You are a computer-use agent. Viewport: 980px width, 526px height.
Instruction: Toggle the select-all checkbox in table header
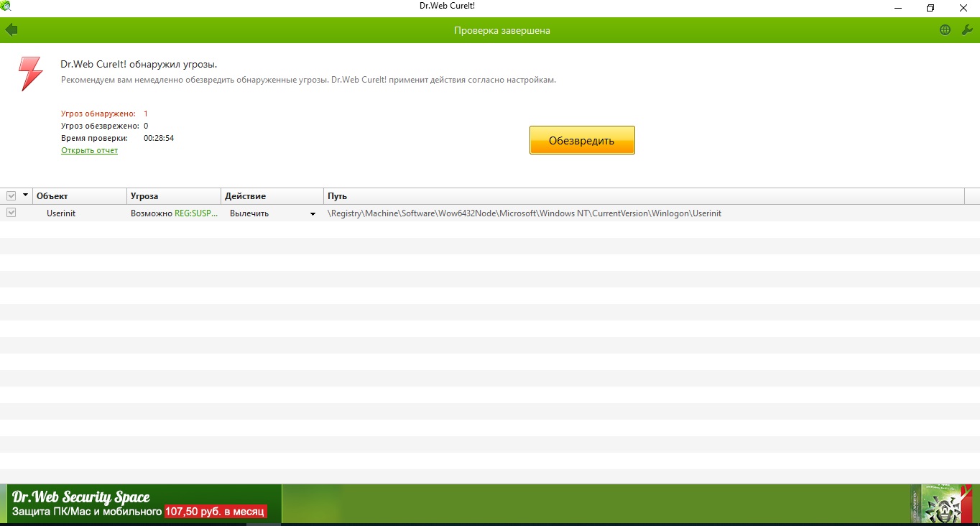click(11, 195)
